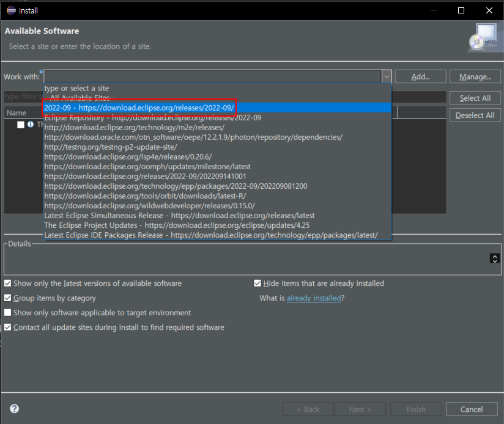Close the Install dialog window
504x424 pixels.
tap(489, 10)
